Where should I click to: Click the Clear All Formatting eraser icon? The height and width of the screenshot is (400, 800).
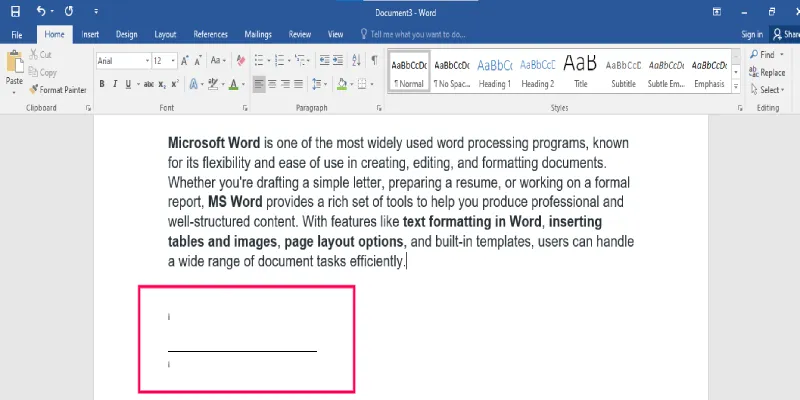[241, 61]
